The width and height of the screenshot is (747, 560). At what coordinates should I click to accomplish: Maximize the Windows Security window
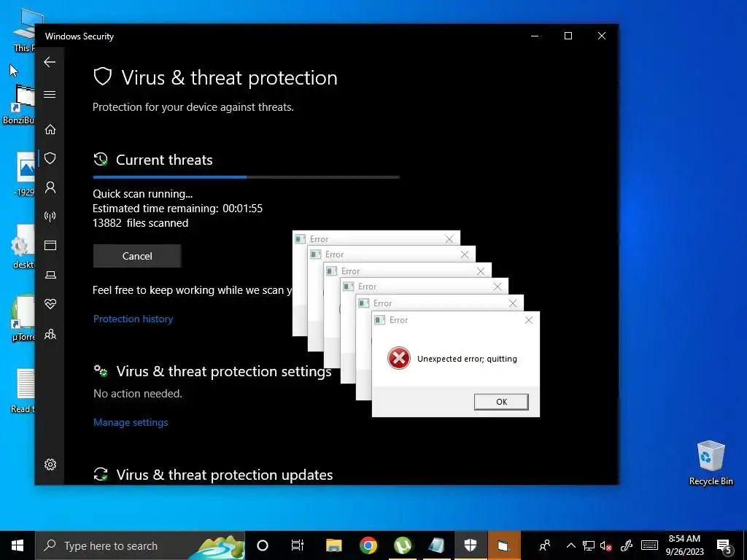(x=568, y=36)
